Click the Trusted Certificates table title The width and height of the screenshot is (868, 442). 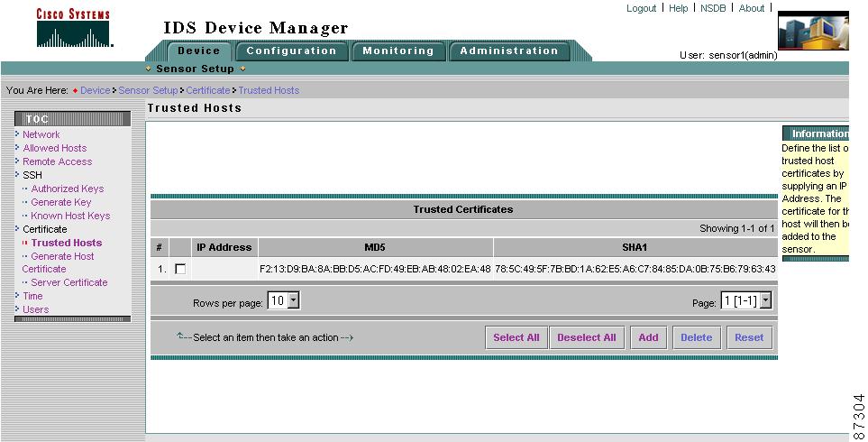tap(463, 209)
